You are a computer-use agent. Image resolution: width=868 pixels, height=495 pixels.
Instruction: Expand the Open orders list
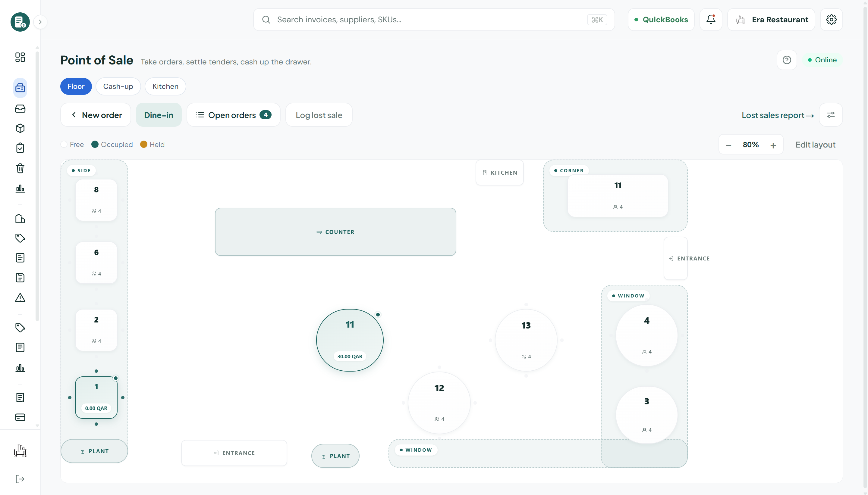click(233, 115)
